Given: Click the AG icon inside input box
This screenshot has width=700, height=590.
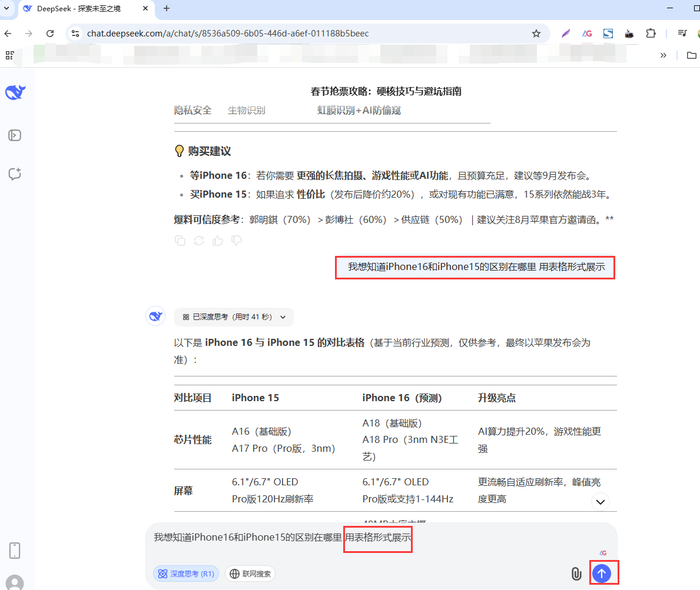Looking at the screenshot, I should (x=603, y=553).
